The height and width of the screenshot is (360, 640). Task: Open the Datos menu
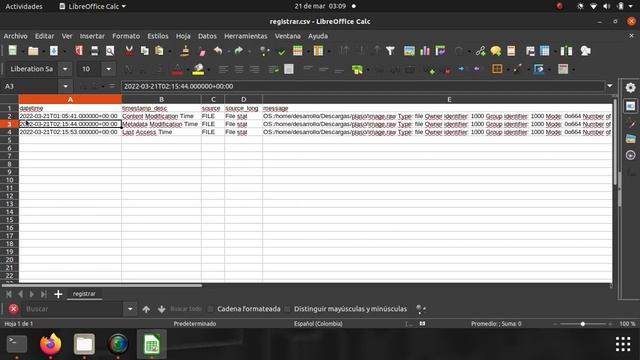[x=207, y=36]
